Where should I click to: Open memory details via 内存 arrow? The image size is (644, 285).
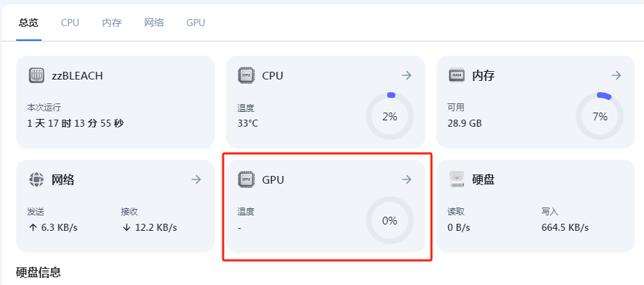(x=617, y=75)
